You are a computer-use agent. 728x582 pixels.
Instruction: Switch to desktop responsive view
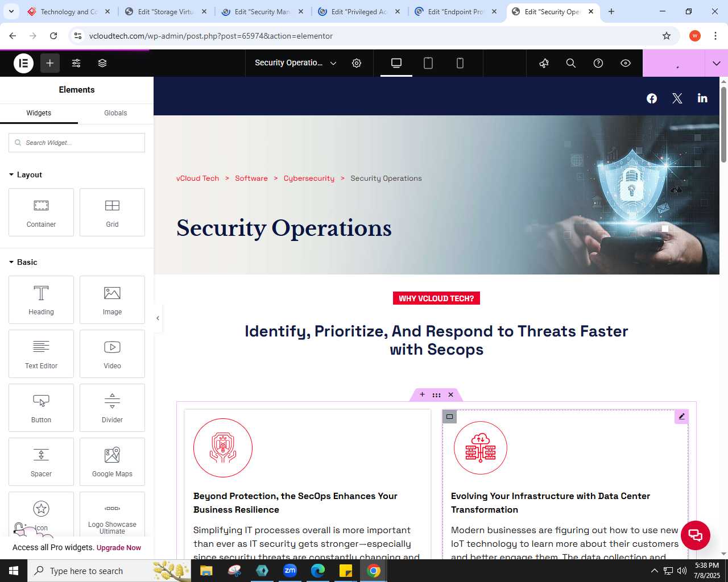396,63
